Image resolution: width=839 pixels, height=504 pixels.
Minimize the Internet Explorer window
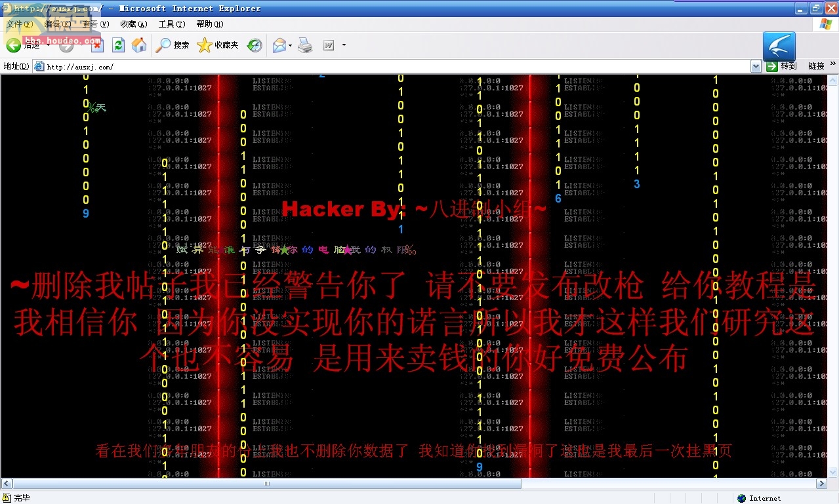tap(800, 9)
